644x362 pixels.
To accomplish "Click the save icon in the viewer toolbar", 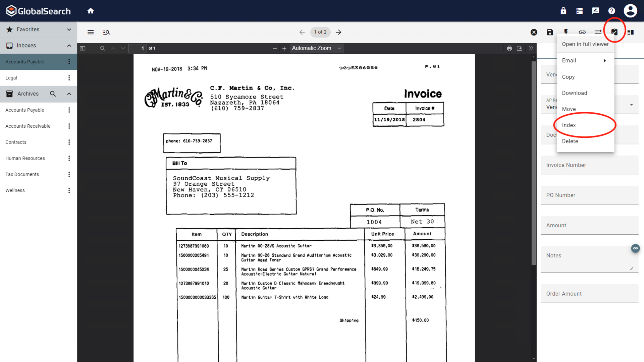I will pos(550,32).
